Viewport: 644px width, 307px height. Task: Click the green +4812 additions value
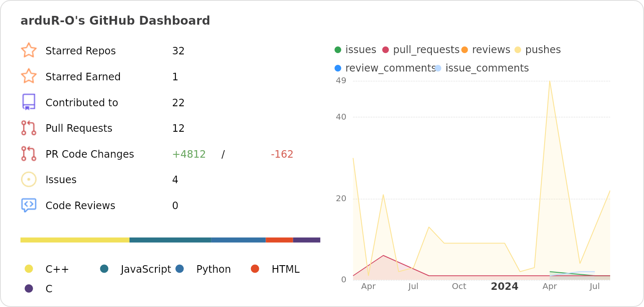(189, 154)
